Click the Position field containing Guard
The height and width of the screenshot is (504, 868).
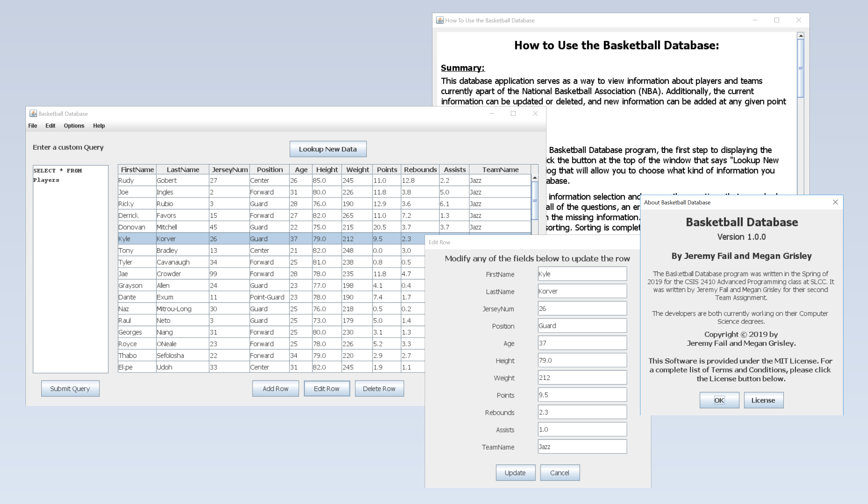tap(582, 326)
